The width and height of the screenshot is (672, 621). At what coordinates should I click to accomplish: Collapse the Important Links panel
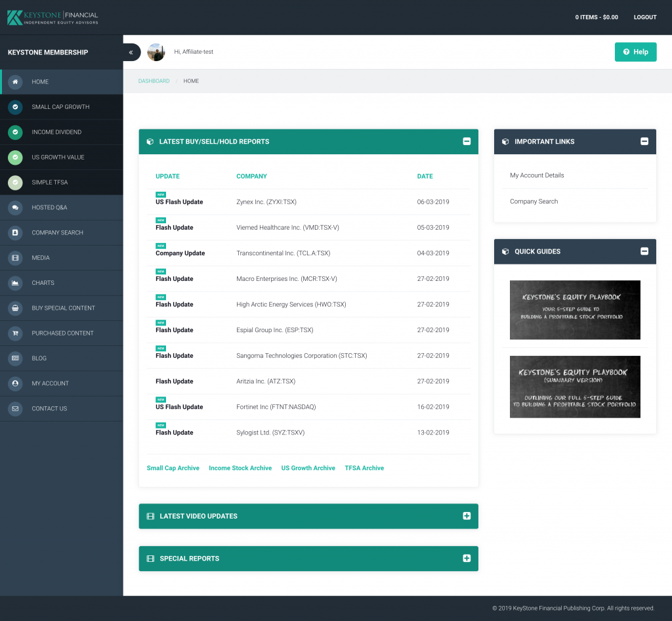pos(644,141)
